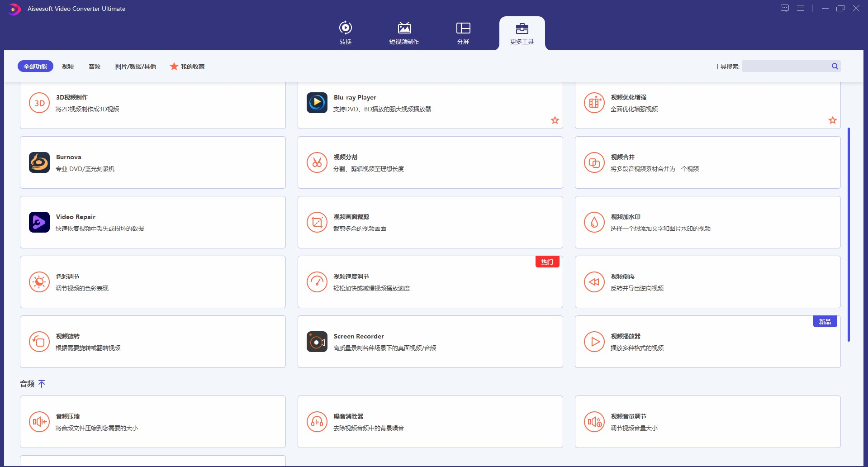This screenshot has height=467, width=868.
Task: Select the 噪音消除器 headphone icon
Action: point(317,422)
